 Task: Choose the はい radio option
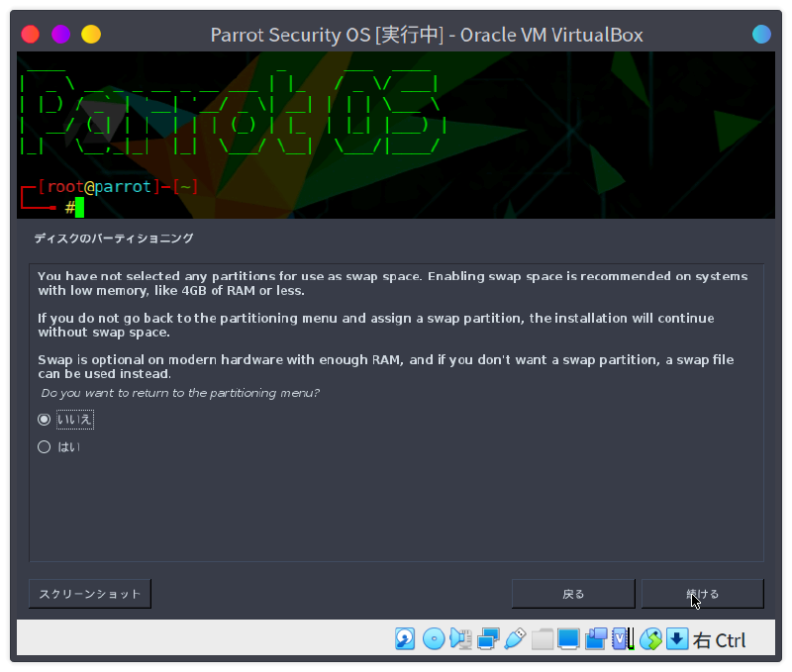[44, 447]
